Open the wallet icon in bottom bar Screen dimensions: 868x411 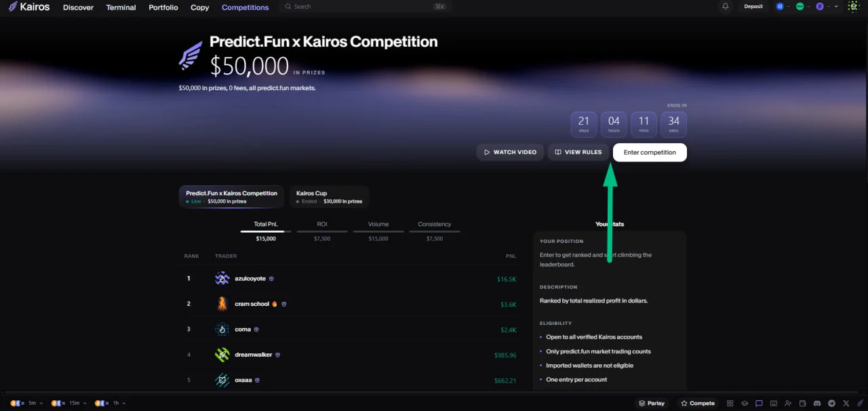[x=802, y=403]
